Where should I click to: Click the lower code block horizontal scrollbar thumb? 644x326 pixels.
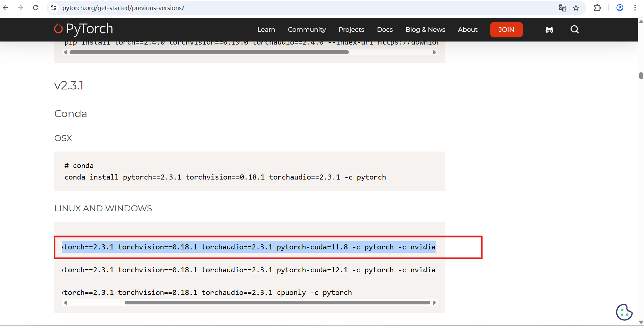(277, 303)
